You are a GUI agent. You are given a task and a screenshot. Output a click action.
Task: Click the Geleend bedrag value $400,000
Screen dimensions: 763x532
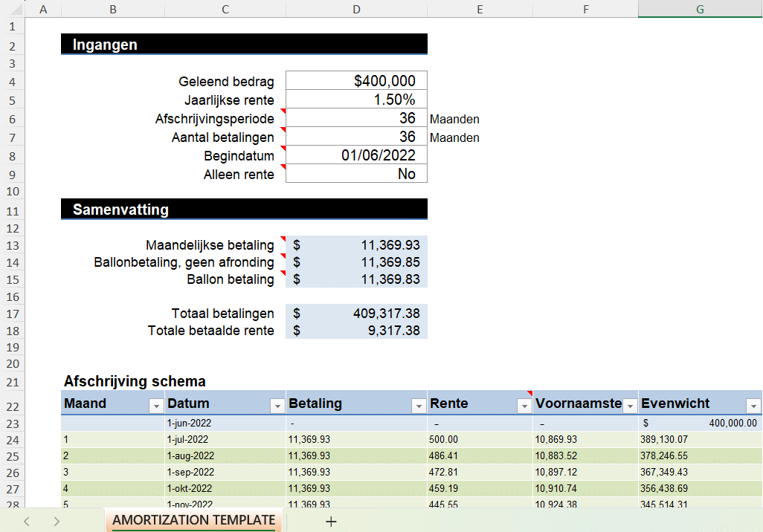(356, 81)
